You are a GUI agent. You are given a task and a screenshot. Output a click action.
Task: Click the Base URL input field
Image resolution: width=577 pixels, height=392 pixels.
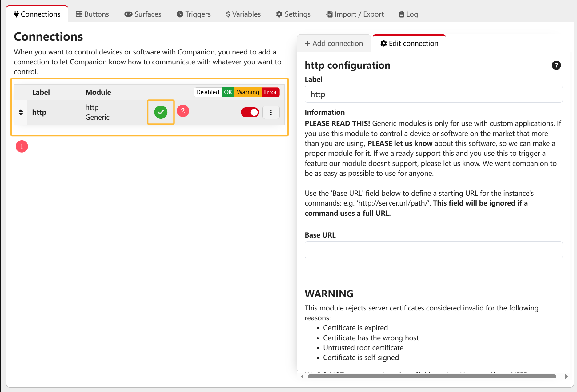pyautogui.click(x=433, y=250)
